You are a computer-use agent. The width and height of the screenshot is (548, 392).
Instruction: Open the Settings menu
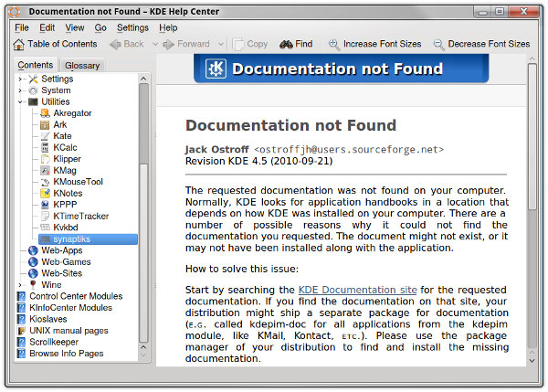click(132, 27)
